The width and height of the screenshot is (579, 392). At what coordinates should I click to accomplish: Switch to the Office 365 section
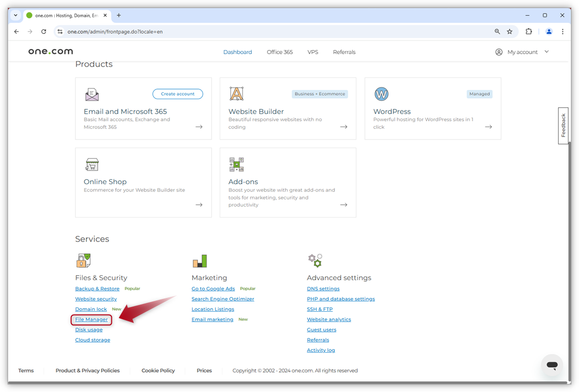click(x=279, y=51)
